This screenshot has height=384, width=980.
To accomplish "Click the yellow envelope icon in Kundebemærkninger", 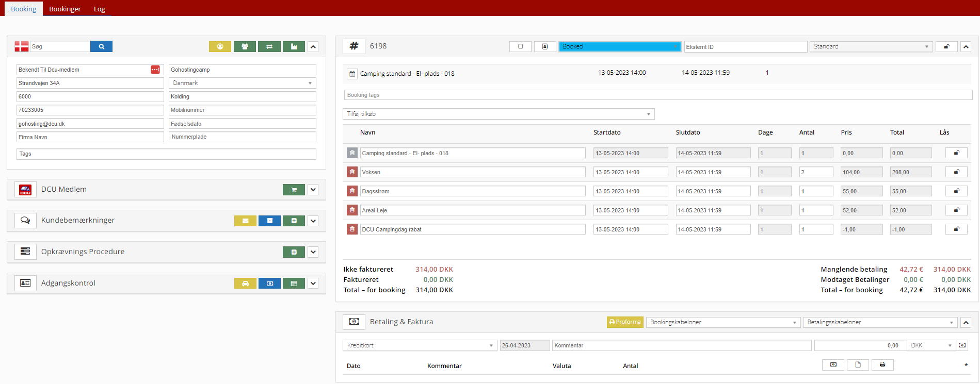I will tap(245, 221).
